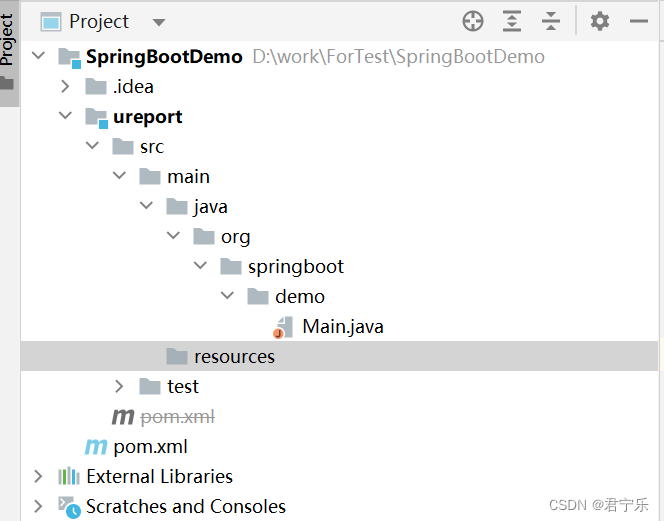The width and height of the screenshot is (664, 521).
Task: Open the Project view mode dropdown arrow
Action: tap(159, 22)
